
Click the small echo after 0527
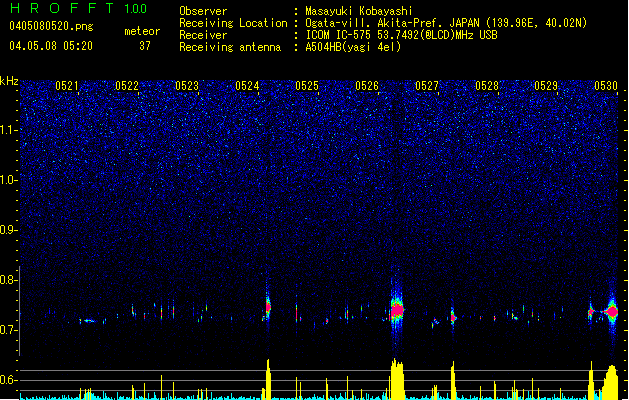point(453,317)
